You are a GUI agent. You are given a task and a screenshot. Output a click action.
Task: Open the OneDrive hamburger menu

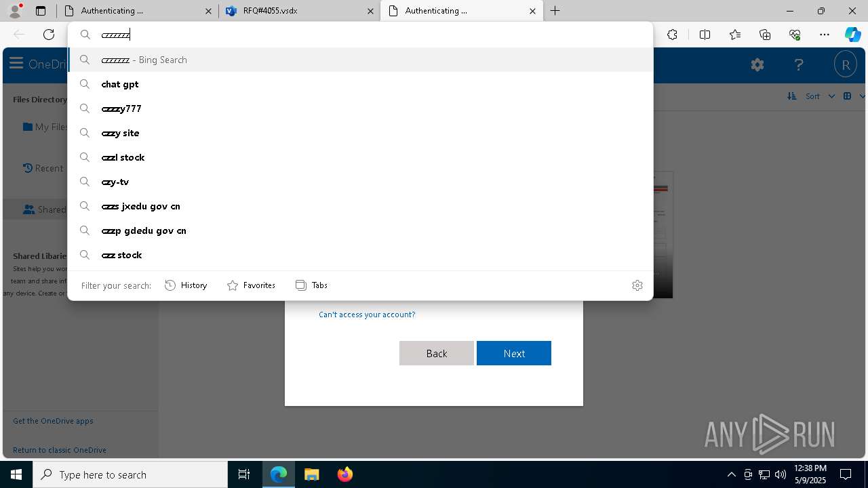pos(16,64)
